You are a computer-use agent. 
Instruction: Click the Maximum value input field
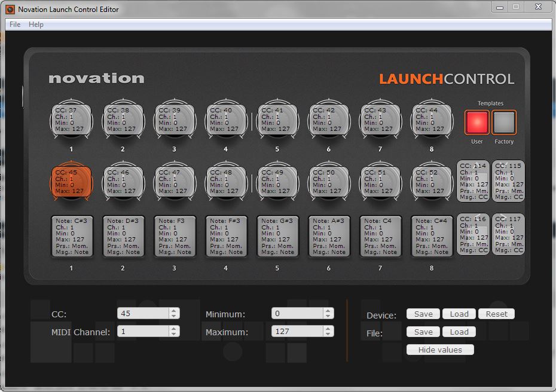pyautogui.click(x=298, y=332)
